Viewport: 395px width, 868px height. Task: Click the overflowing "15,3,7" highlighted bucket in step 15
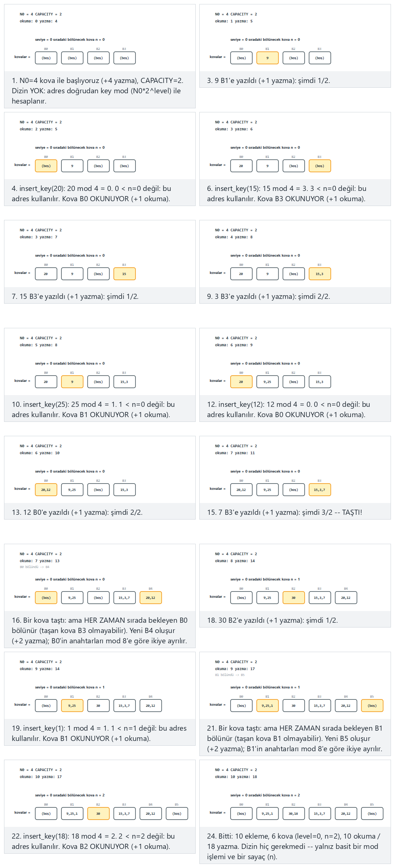pos(320,490)
